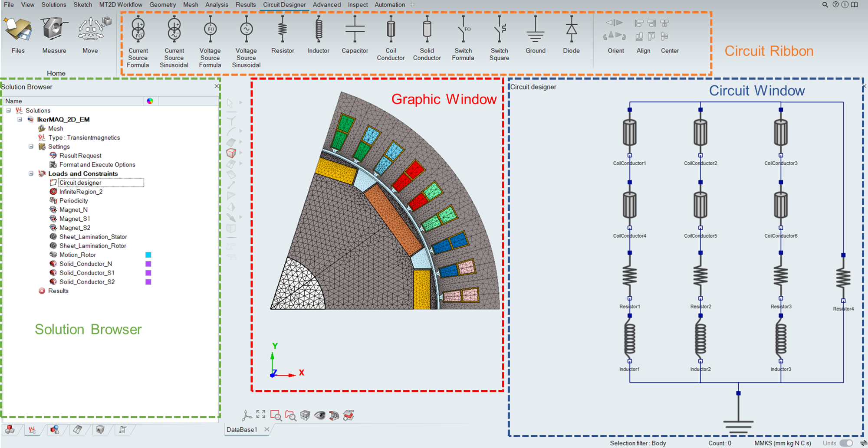This screenshot has width=868, height=448.
Task: Open Format and Execute Options
Action: [x=97, y=165]
